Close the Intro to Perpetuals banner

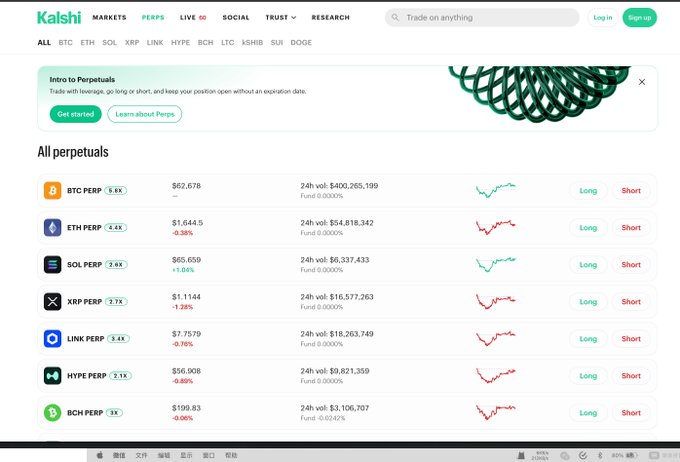coord(642,82)
